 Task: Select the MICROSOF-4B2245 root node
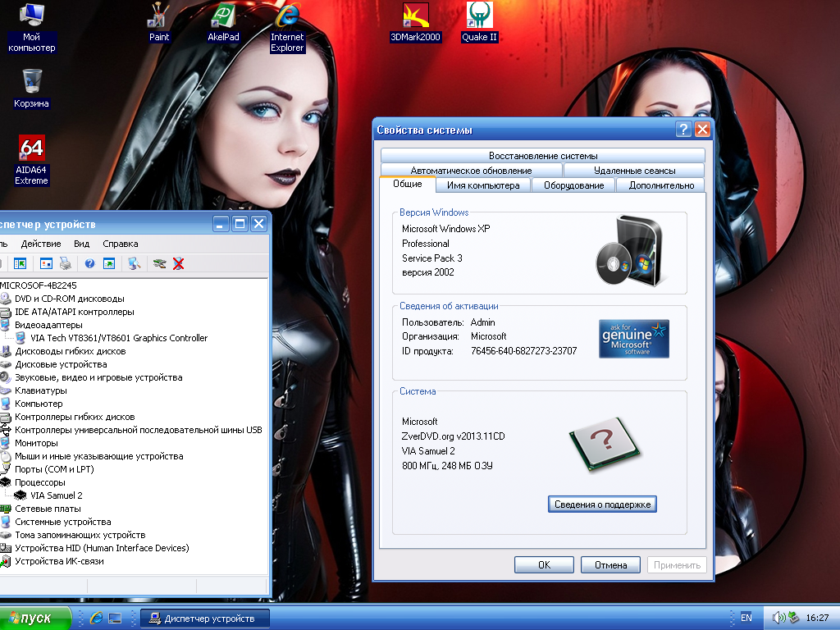[x=38, y=285]
